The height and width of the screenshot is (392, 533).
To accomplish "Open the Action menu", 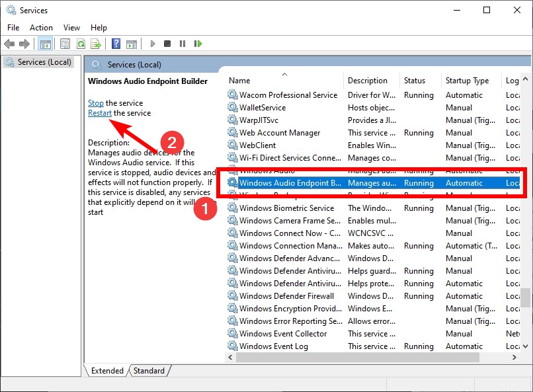I will click(x=41, y=28).
